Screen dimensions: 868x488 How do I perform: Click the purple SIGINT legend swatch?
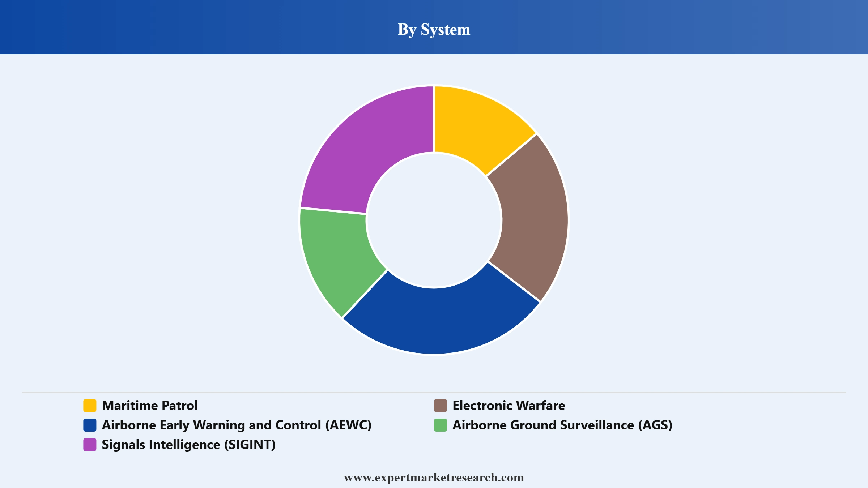pyautogui.click(x=90, y=445)
